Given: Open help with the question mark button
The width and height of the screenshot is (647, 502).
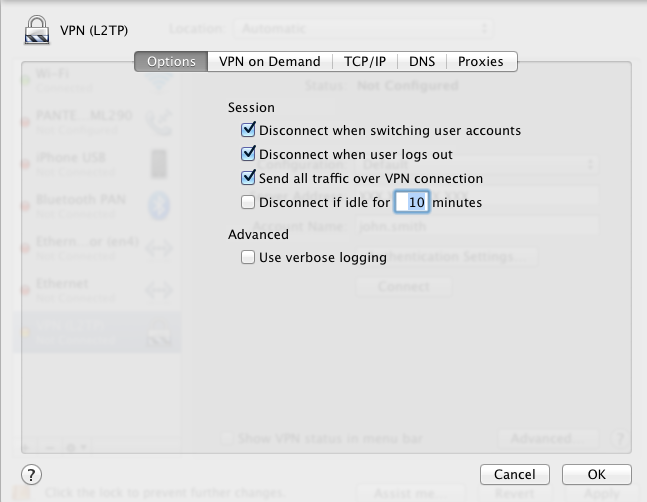Looking at the screenshot, I should 31,474.
